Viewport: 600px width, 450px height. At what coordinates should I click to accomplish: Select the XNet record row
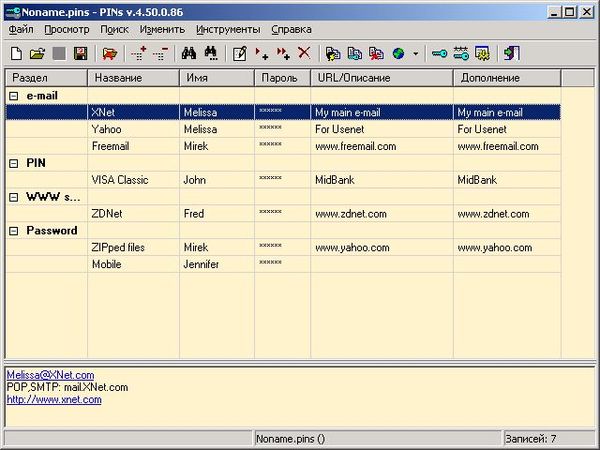(283, 112)
